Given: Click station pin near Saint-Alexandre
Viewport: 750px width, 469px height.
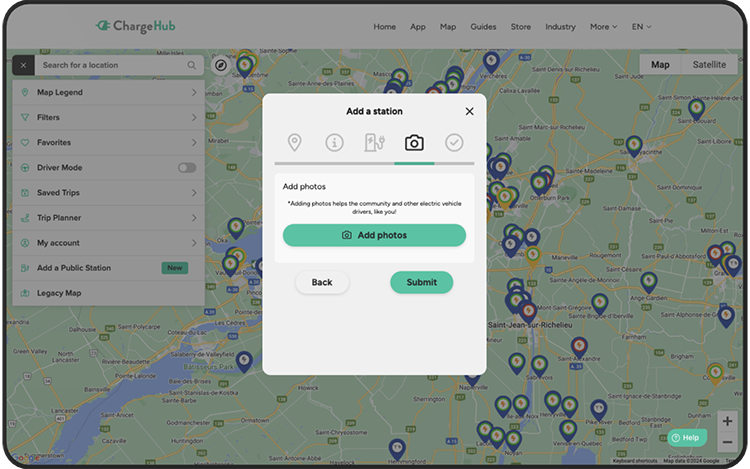Looking at the screenshot, I should (x=579, y=347).
